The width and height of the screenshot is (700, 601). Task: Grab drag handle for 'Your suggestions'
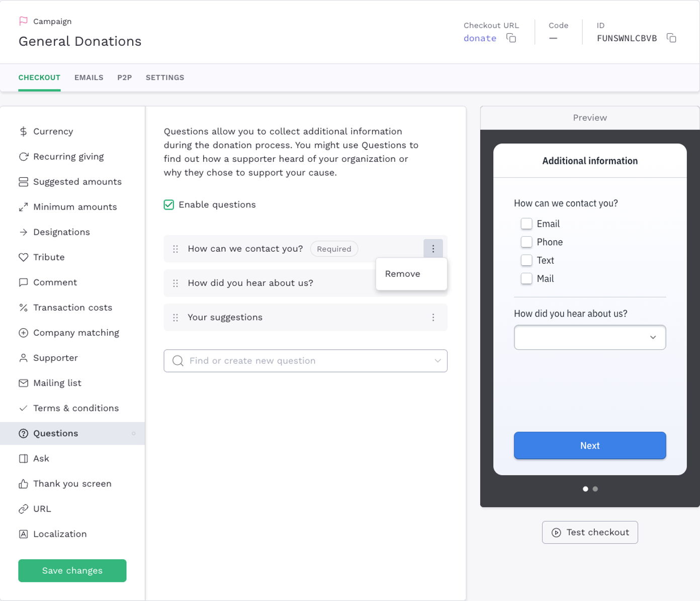pyautogui.click(x=176, y=318)
